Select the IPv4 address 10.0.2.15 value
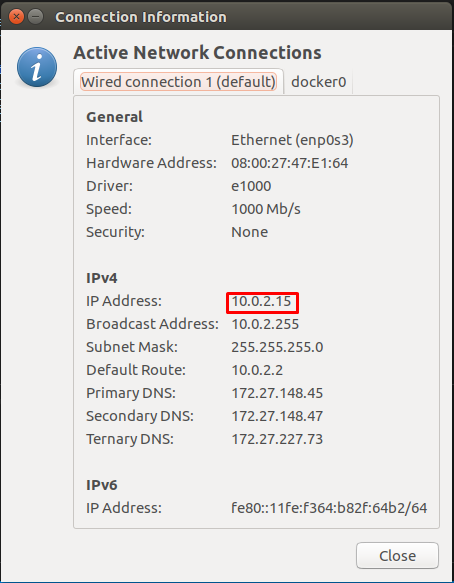The width and height of the screenshot is (454, 583). pyautogui.click(x=261, y=301)
